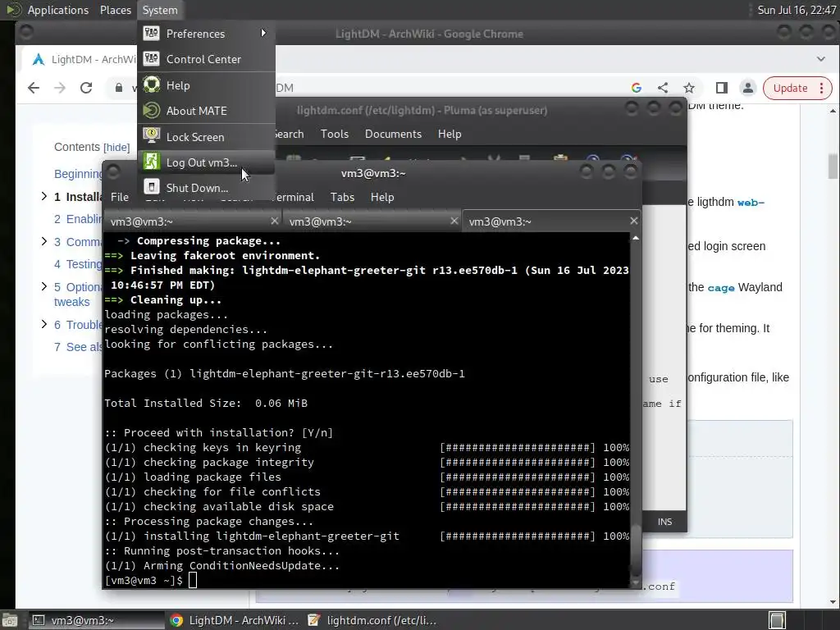Open Documents menu in Pluma
Image resolution: width=840 pixels, height=630 pixels.
pos(393,134)
